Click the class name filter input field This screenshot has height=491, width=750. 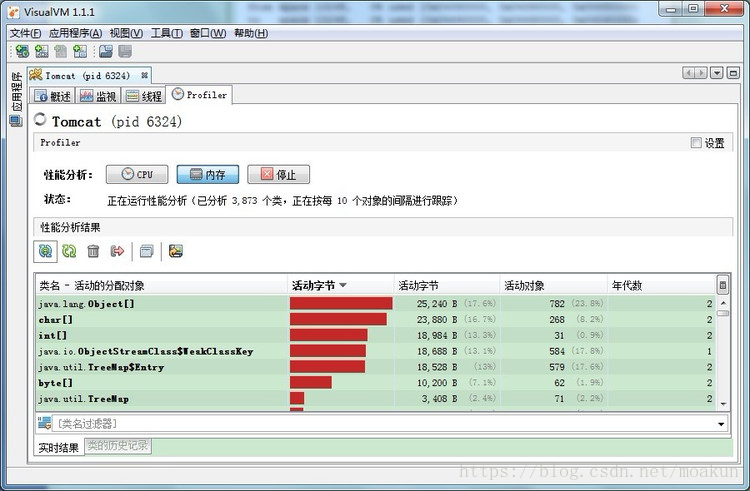pos(385,424)
